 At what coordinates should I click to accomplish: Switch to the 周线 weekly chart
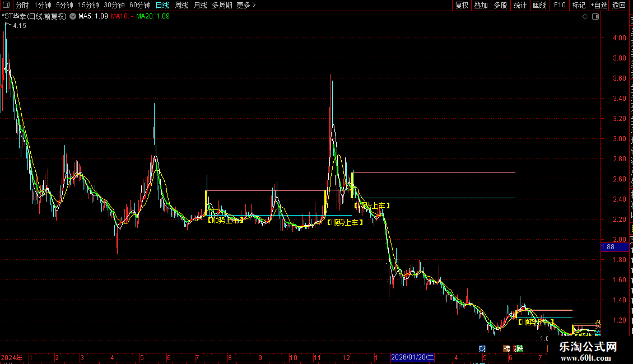pyautogui.click(x=181, y=5)
